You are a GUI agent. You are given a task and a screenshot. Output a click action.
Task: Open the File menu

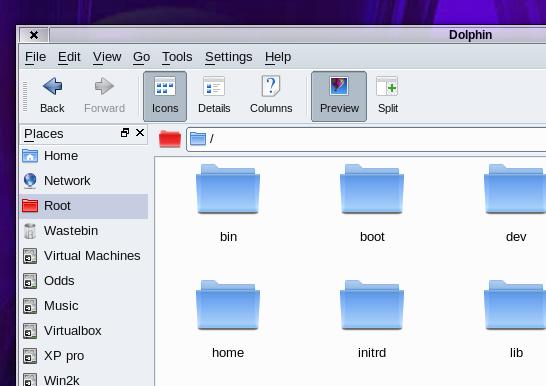point(35,57)
